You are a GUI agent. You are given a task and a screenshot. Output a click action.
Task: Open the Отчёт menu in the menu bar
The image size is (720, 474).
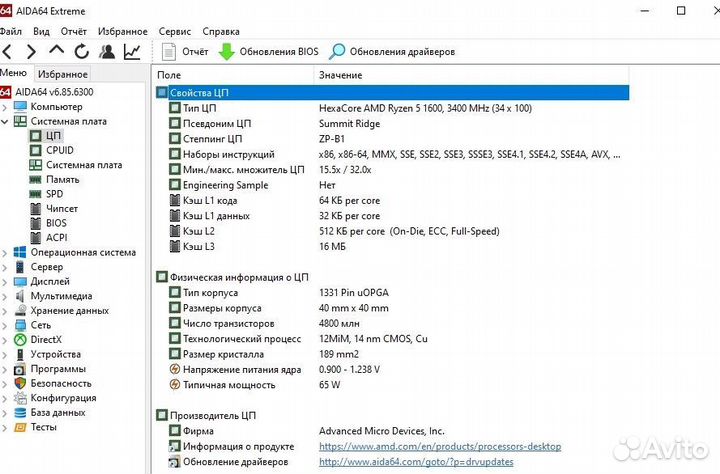tap(73, 31)
